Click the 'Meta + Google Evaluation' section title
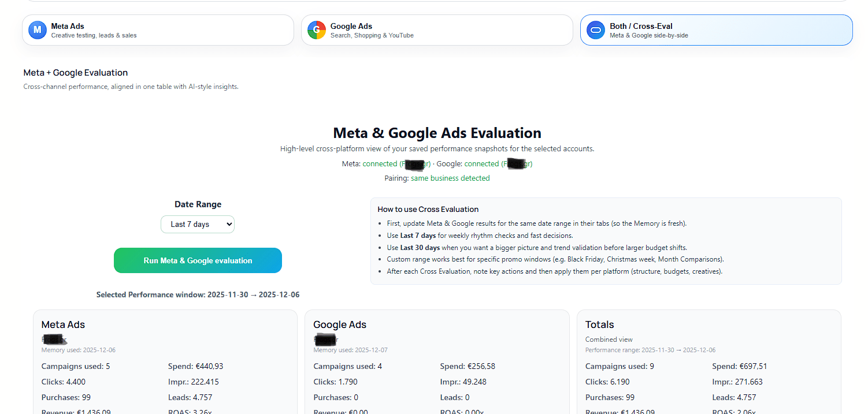This screenshot has width=868, height=414. pyautogui.click(x=76, y=73)
